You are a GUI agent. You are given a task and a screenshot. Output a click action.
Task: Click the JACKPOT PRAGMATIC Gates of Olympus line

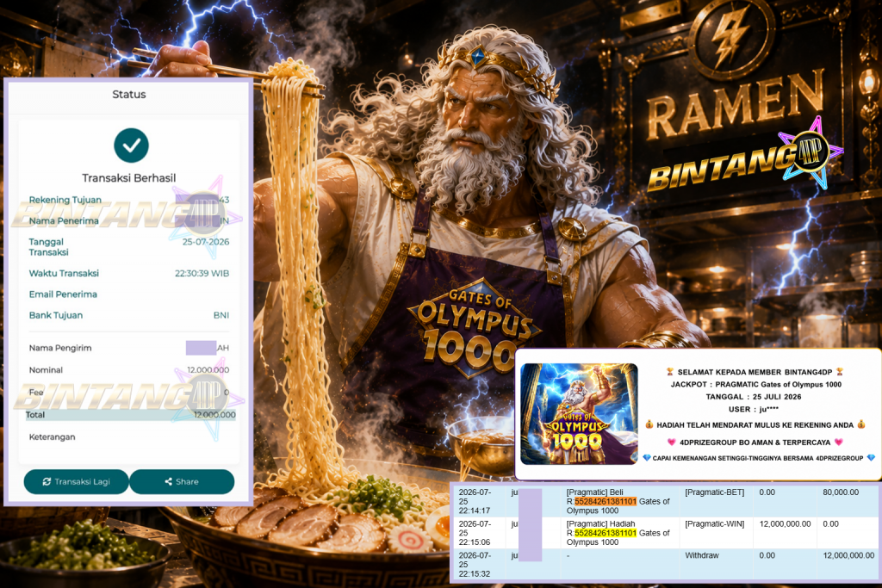tap(756, 385)
